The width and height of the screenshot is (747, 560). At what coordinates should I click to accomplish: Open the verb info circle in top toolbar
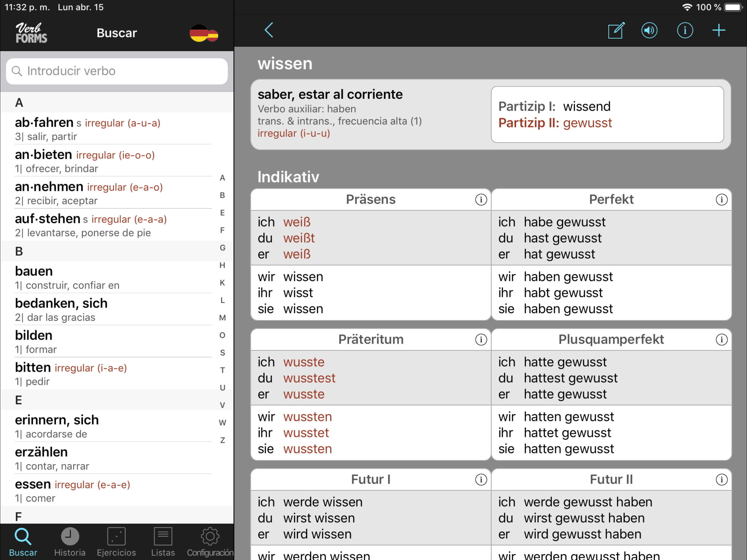coord(685,31)
